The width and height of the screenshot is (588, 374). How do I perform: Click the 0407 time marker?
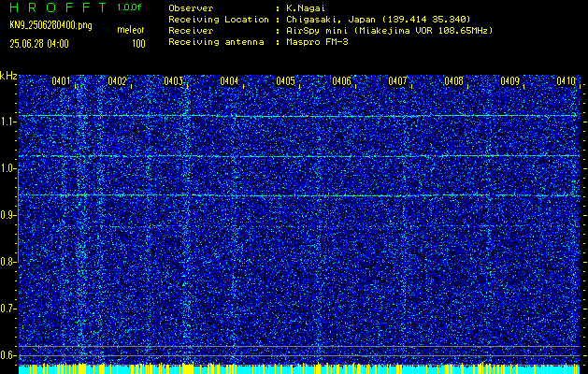click(397, 81)
